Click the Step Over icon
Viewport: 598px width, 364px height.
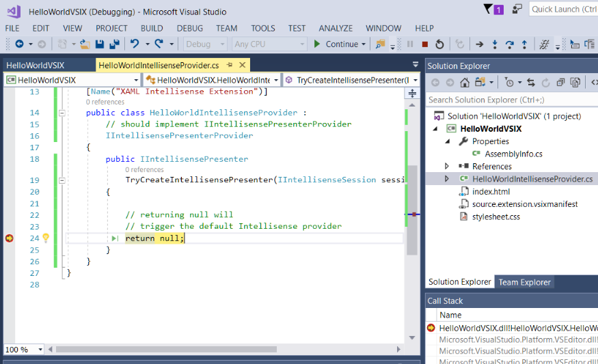pyautogui.click(x=510, y=44)
